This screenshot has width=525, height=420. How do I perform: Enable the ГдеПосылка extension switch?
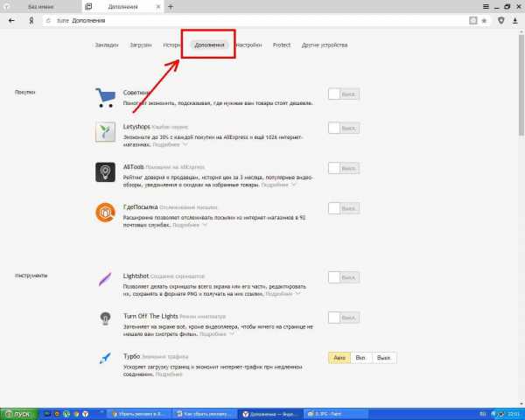[x=344, y=208]
